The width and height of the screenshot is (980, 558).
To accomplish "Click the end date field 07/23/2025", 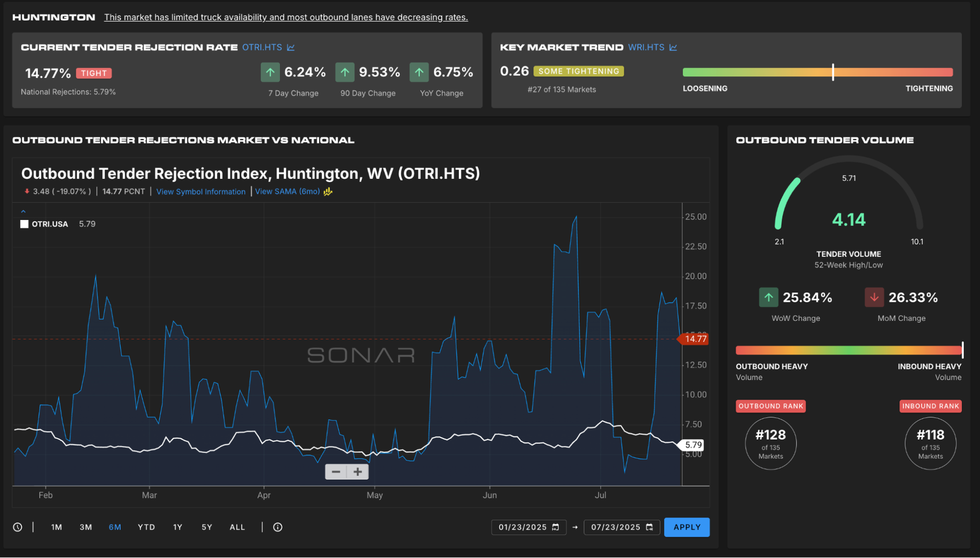I will pos(622,527).
